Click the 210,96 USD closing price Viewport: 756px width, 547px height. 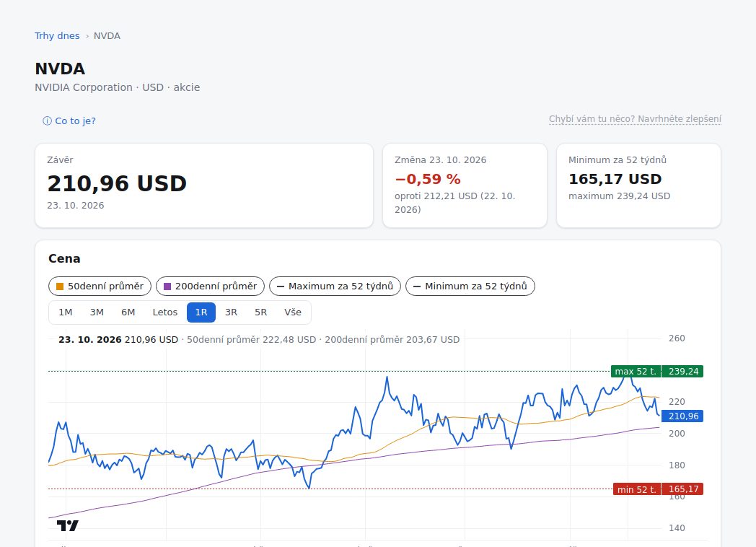pyautogui.click(x=117, y=184)
